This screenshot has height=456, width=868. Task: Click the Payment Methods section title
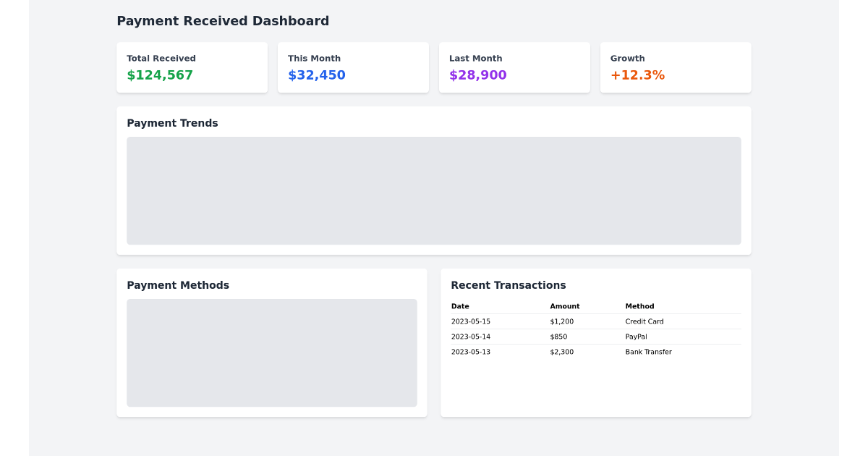click(178, 285)
